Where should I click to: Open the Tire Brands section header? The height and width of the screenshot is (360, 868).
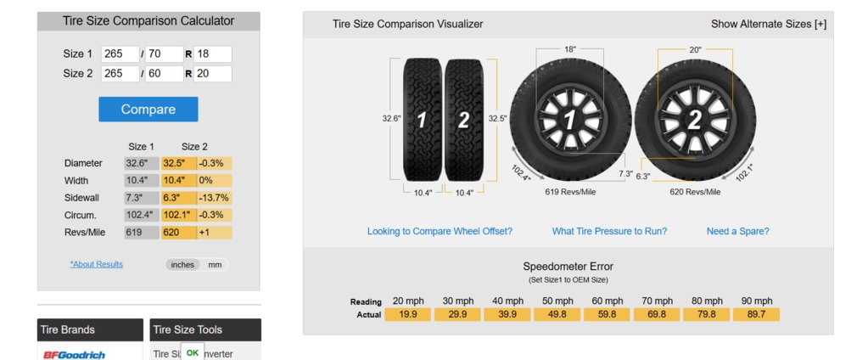tap(90, 330)
